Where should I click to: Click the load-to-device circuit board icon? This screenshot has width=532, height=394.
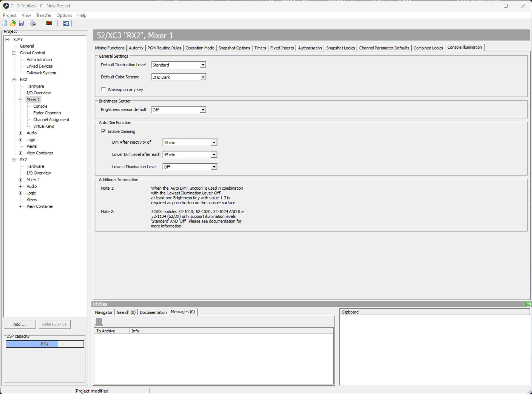(x=49, y=23)
